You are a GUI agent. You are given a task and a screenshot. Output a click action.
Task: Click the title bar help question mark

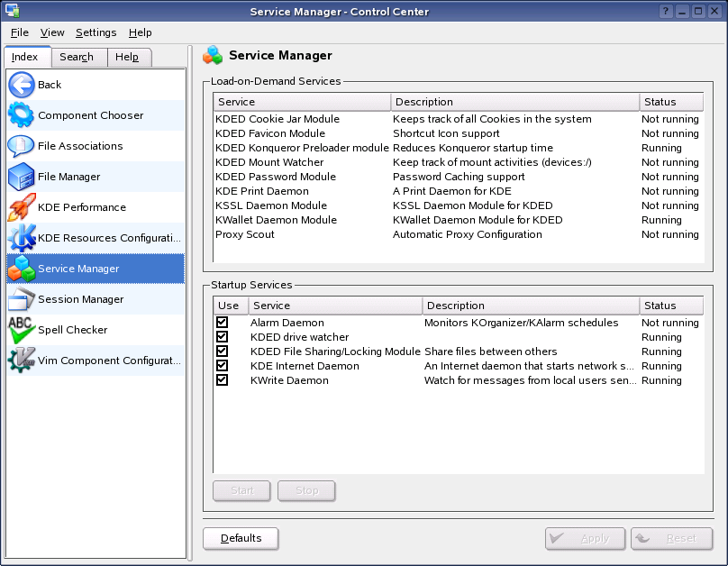pos(666,11)
